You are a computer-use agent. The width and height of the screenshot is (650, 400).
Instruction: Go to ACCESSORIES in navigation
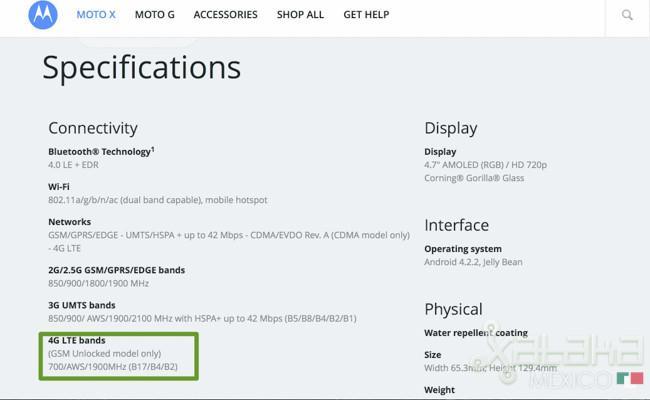(226, 15)
